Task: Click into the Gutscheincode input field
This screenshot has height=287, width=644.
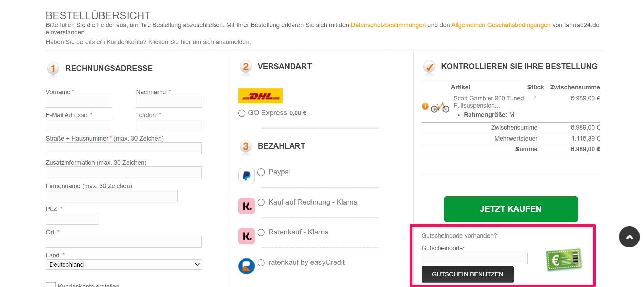Action: (x=474, y=258)
